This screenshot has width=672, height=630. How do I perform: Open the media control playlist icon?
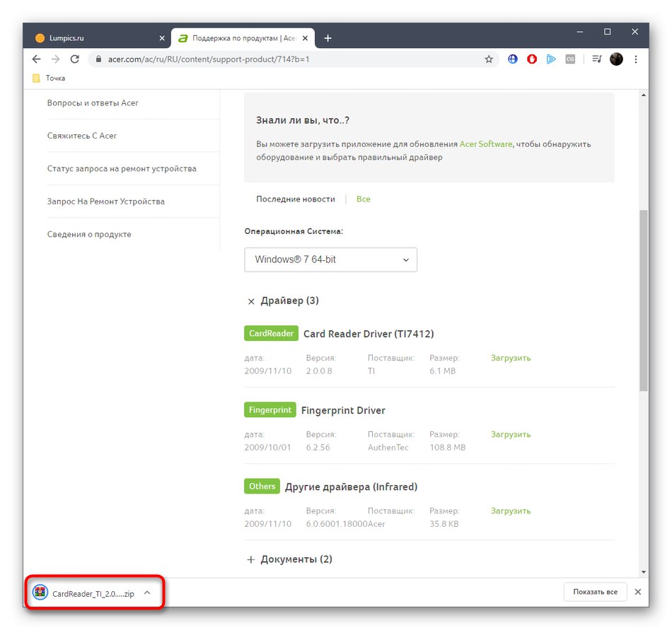coord(597,59)
